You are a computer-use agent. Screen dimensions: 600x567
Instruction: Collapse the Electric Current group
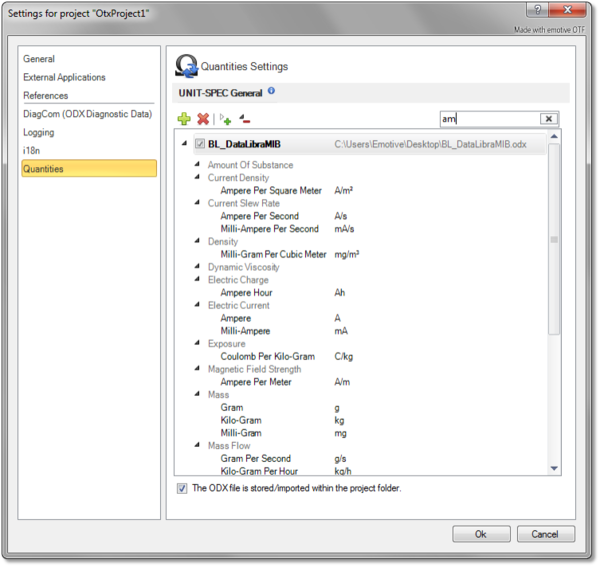(x=197, y=306)
